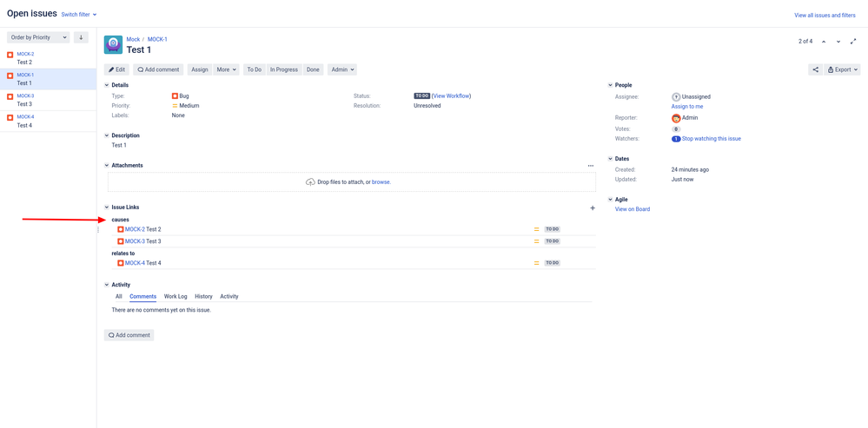Click medium priority icon in MOCK-2 link row
This screenshot has height=428, width=868.
point(536,229)
